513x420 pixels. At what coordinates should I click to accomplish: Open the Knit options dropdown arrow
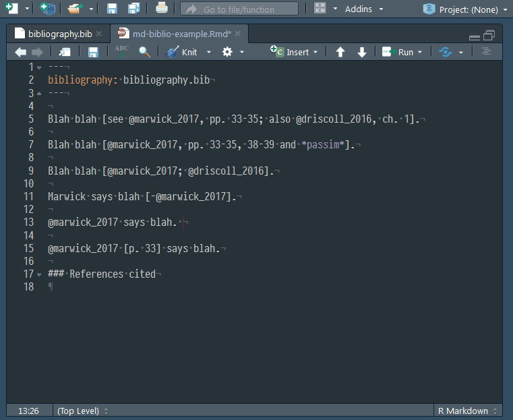point(208,52)
